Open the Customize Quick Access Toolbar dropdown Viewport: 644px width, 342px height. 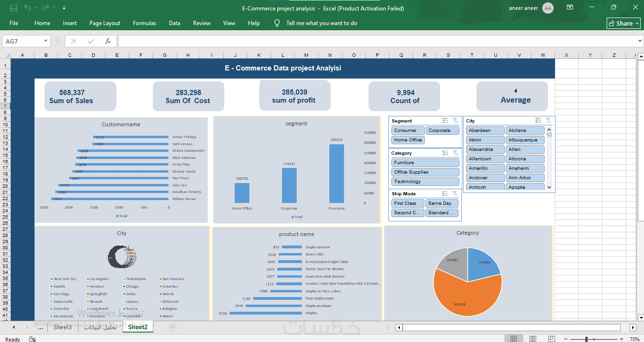coord(64,8)
